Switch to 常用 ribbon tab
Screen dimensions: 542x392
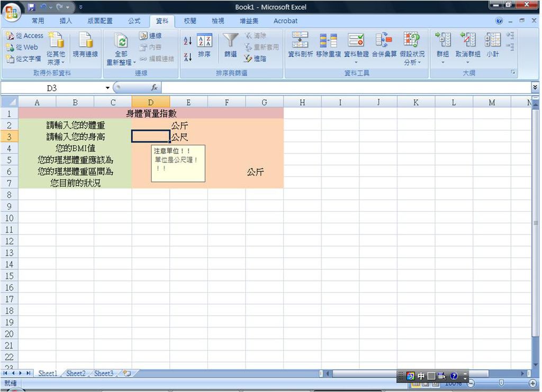[x=38, y=21]
